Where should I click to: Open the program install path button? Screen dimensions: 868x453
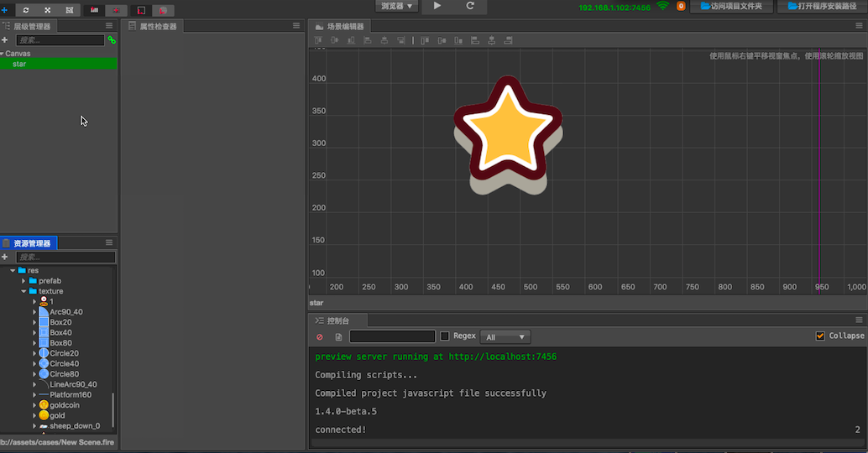coord(822,6)
